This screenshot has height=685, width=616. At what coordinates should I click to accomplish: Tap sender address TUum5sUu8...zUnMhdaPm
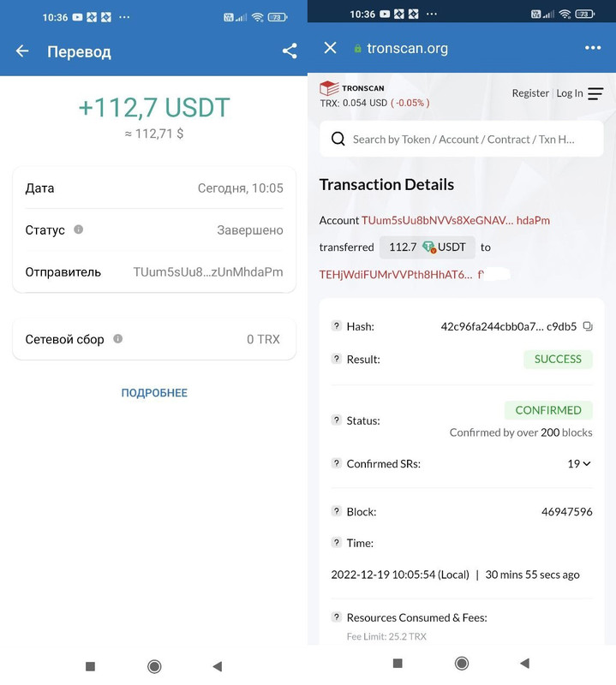pos(208,271)
